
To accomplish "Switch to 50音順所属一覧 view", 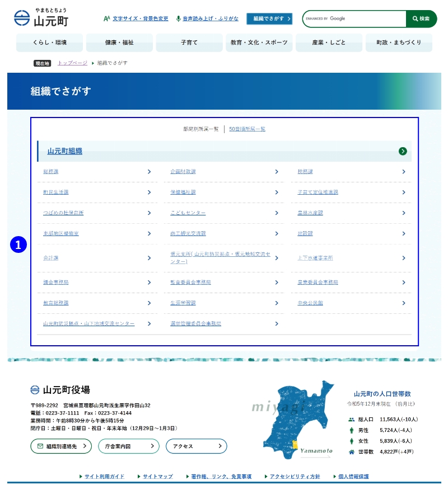I will click(x=248, y=129).
